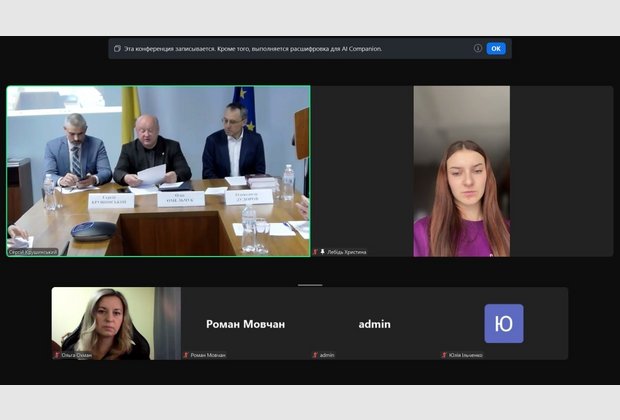The height and width of the screenshot is (420, 620).
Task: Click muted mic icon of Ольга Осман
Action: (57, 355)
